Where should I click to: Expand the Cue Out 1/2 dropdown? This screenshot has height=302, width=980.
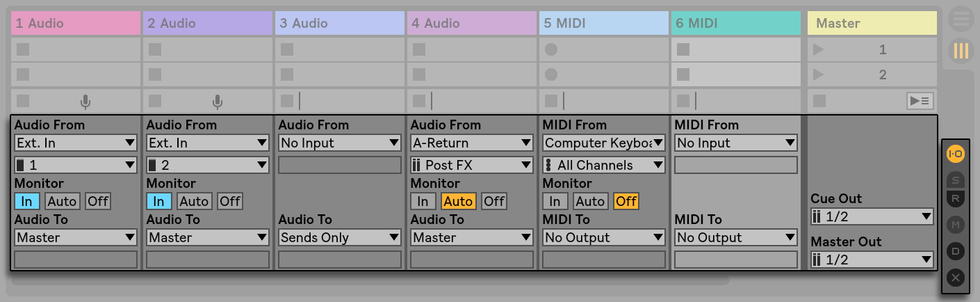pos(872,216)
